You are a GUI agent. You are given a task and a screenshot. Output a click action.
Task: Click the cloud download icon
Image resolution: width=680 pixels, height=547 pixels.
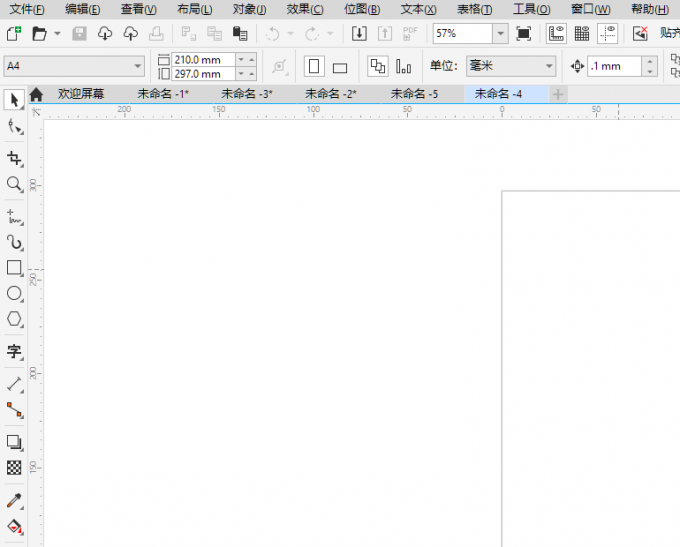[x=105, y=33]
